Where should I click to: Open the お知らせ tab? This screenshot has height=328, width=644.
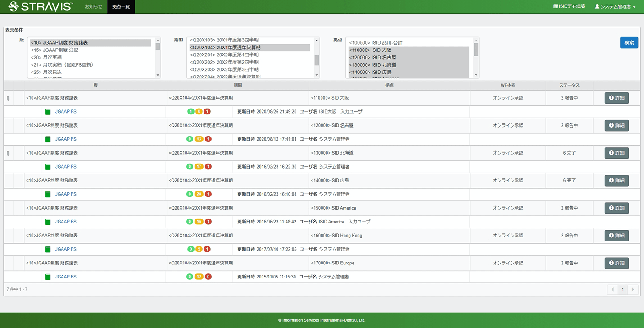(x=94, y=7)
